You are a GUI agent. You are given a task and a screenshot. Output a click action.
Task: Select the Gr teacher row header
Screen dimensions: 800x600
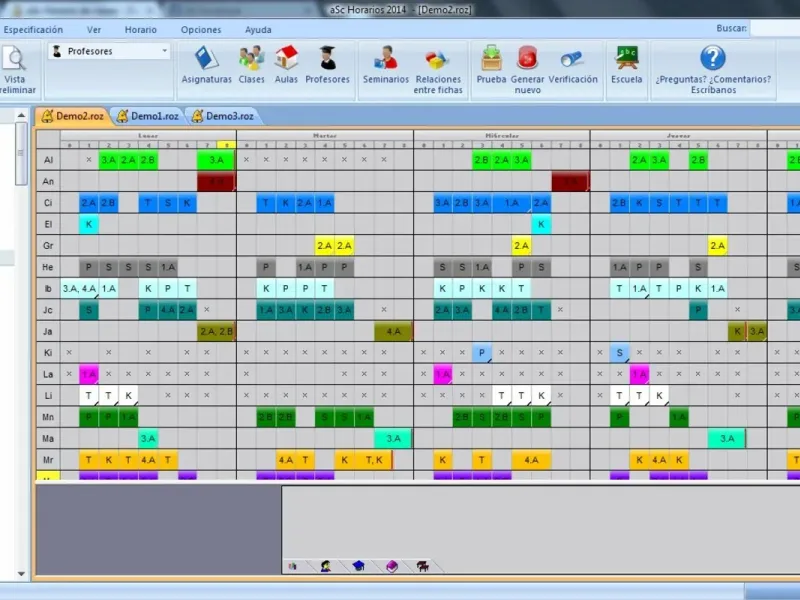(x=48, y=245)
